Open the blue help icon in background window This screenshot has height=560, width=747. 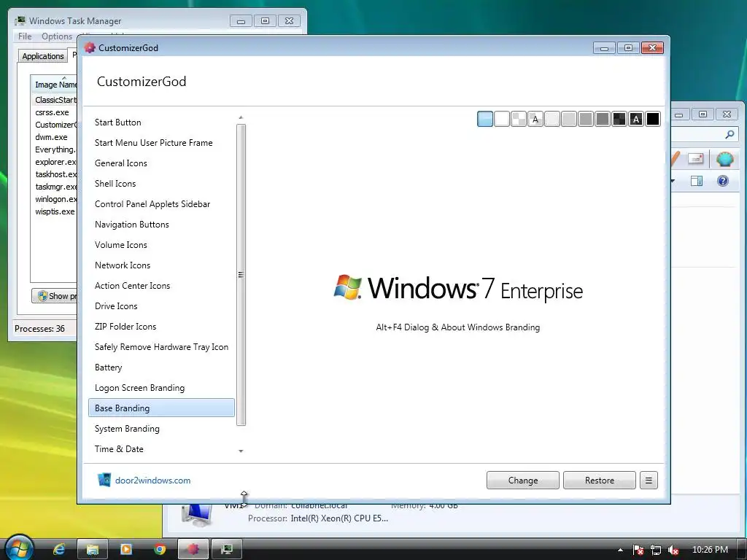click(723, 181)
